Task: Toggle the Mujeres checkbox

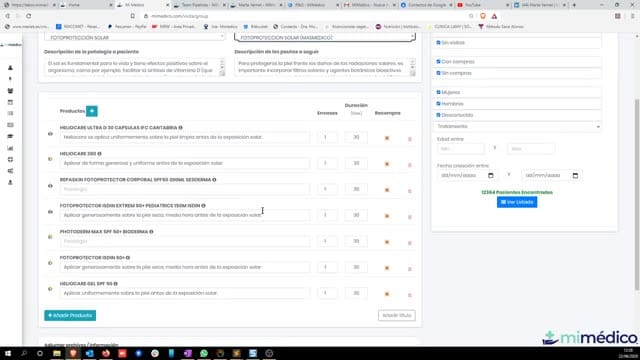Action: click(x=438, y=92)
